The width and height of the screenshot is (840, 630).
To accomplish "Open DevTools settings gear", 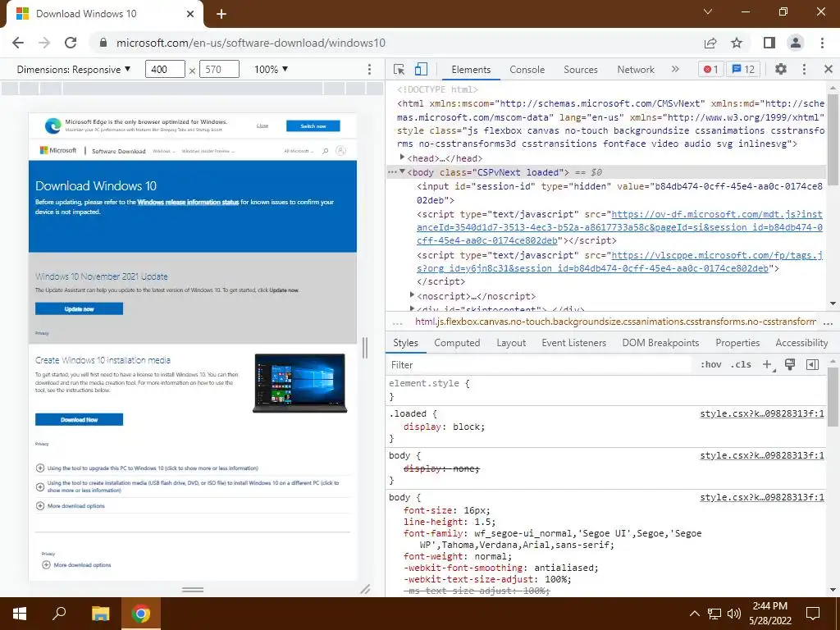I will click(x=781, y=69).
